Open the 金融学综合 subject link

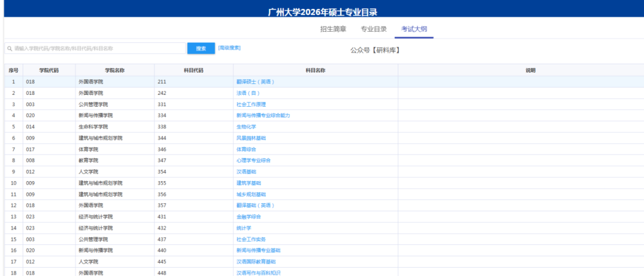click(249, 217)
